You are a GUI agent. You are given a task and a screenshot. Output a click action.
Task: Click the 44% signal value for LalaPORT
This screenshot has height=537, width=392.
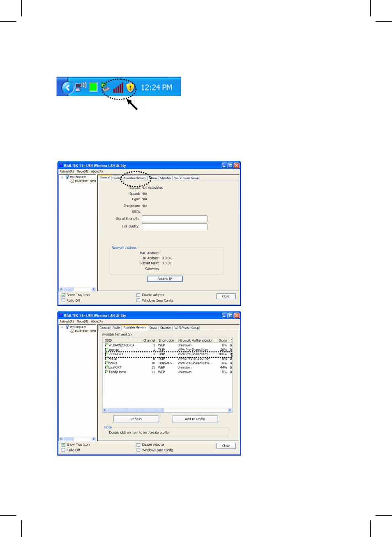point(224,368)
